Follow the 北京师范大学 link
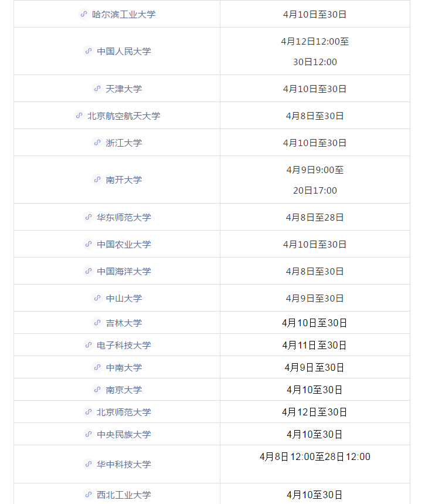The image size is (425, 504). [124, 412]
